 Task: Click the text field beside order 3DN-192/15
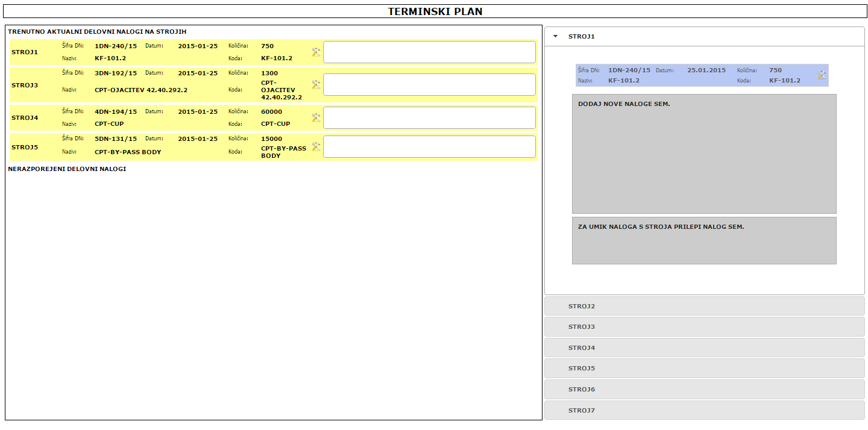pos(429,85)
